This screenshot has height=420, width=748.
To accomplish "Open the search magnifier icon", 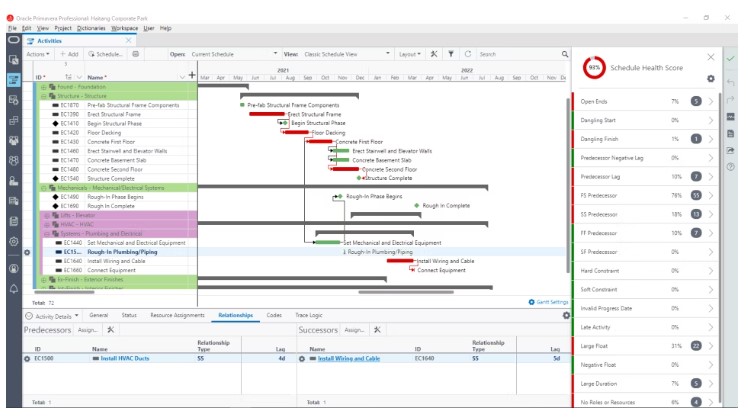I will pos(565,54).
